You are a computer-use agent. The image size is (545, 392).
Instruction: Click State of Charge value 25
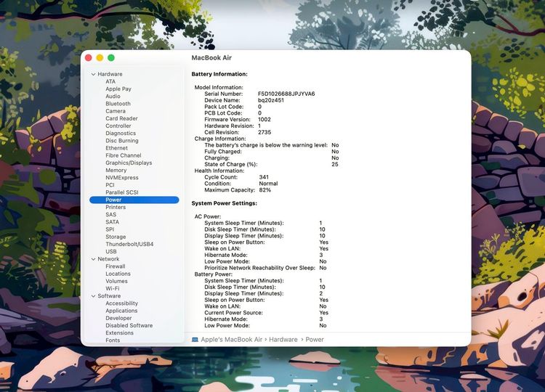(335, 164)
